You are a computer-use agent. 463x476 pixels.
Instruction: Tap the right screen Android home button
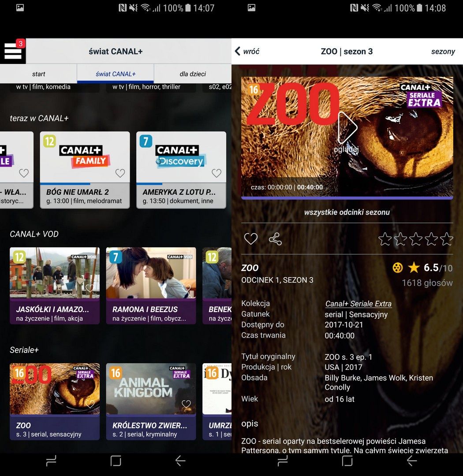347,461
